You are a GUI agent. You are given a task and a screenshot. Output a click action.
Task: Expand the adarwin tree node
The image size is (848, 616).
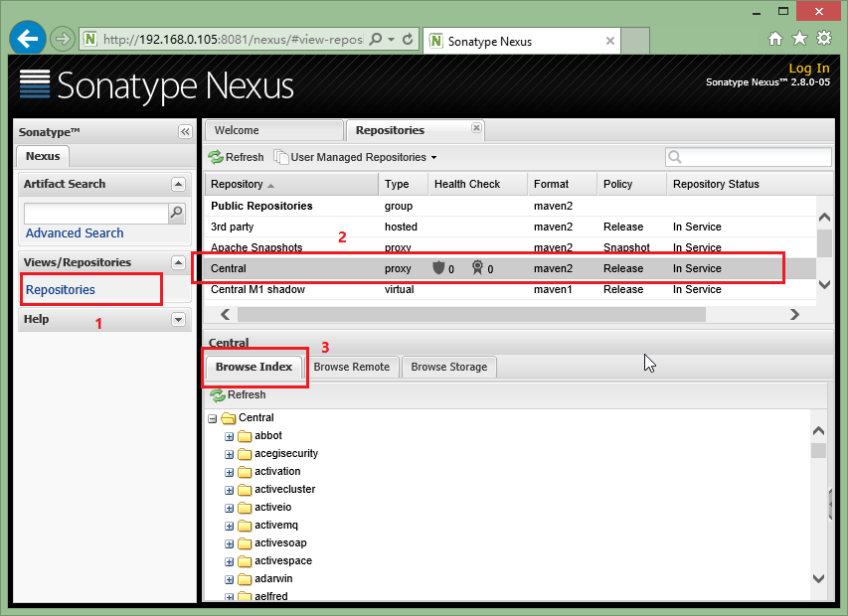[230, 579]
